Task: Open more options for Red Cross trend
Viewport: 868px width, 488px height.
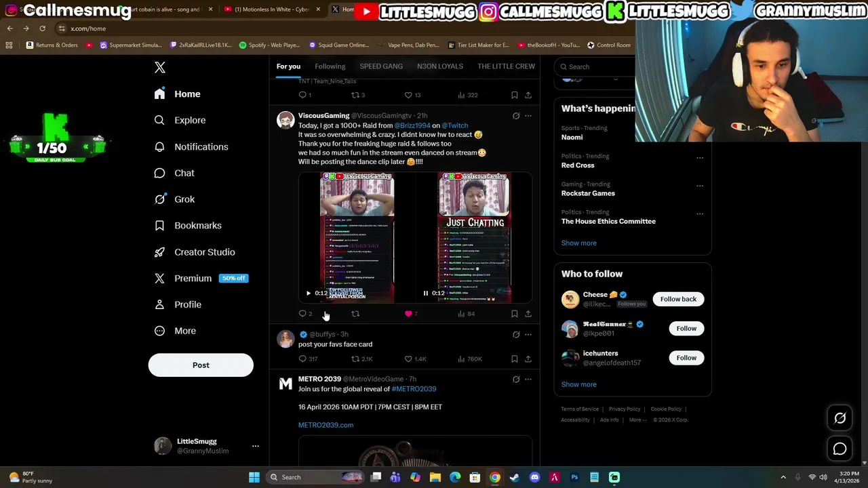Action: click(x=700, y=158)
